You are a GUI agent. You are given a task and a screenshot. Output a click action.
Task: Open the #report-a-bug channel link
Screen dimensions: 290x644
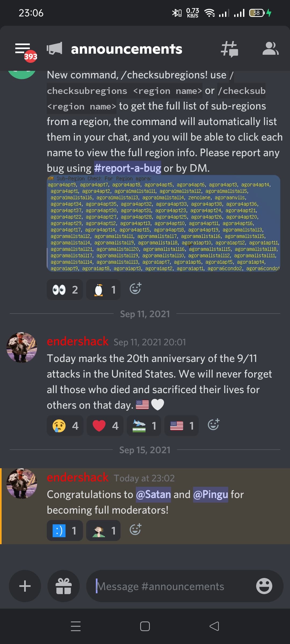128,168
